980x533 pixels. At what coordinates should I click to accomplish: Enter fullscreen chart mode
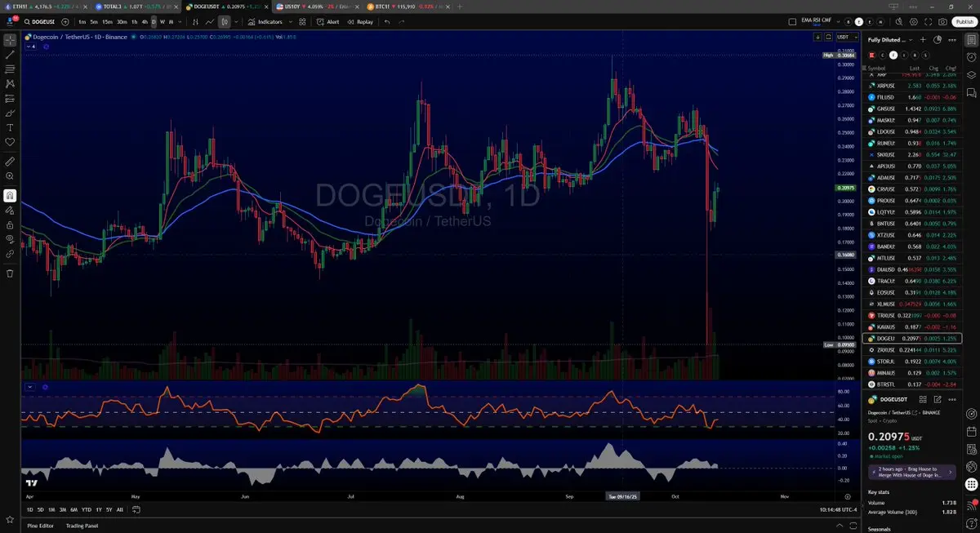click(928, 22)
